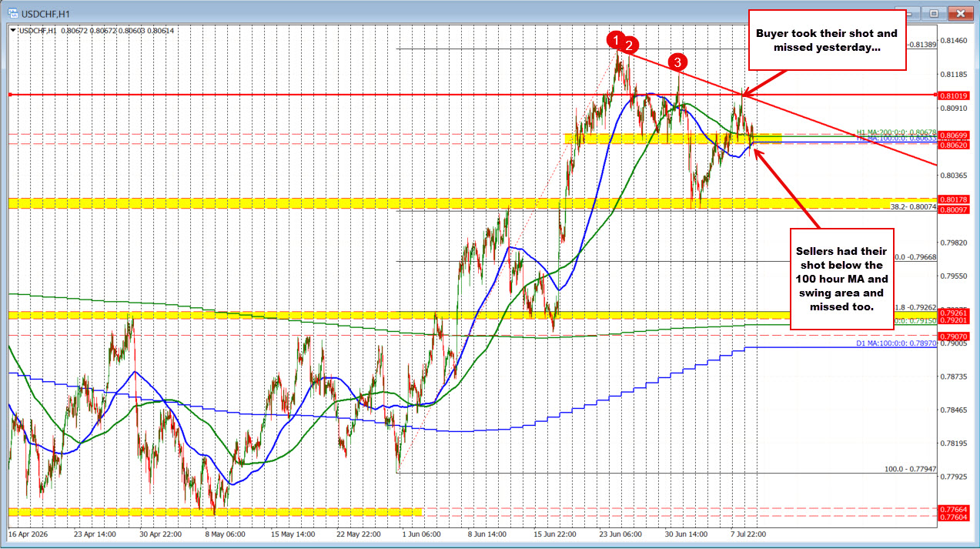Click the 15 May 14:00 time label
Image resolution: width=980 pixels, height=549 pixels.
293,533
